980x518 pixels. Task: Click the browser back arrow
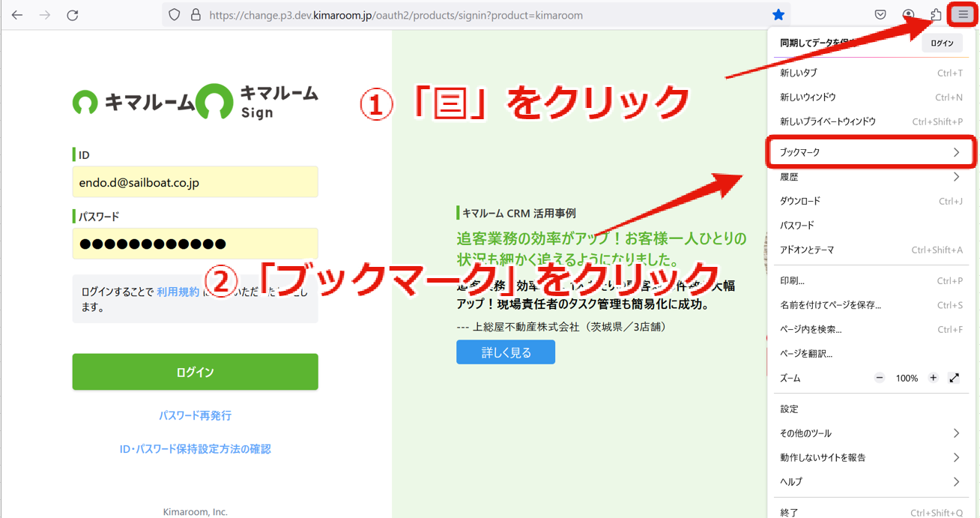(17, 15)
